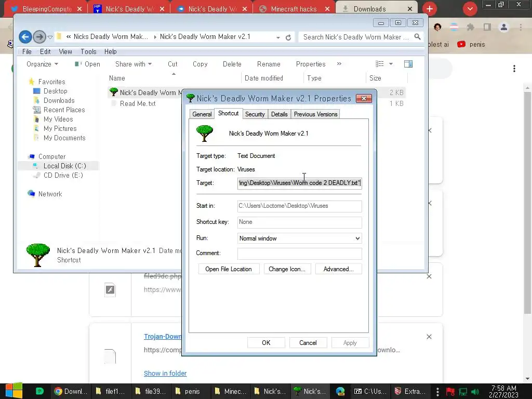This screenshot has height=399, width=532.
Task: Expand the Organize dropdown
Action: (x=42, y=64)
